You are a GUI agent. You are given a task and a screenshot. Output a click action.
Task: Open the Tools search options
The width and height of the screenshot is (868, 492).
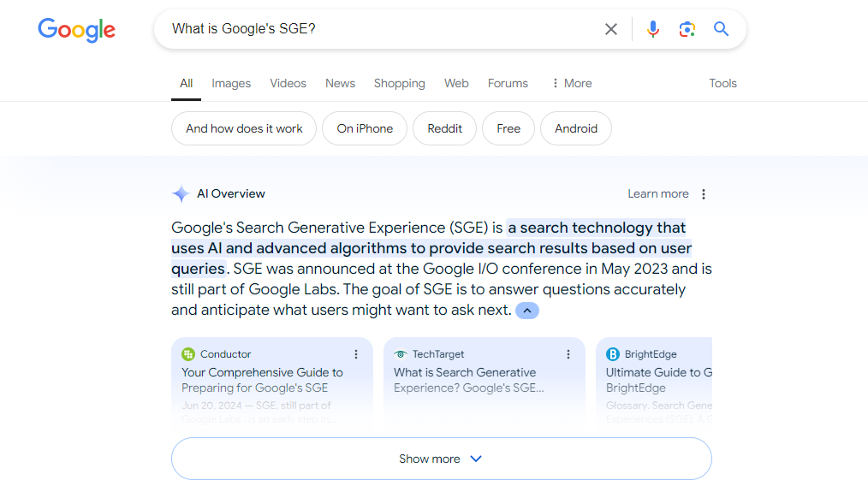click(722, 83)
